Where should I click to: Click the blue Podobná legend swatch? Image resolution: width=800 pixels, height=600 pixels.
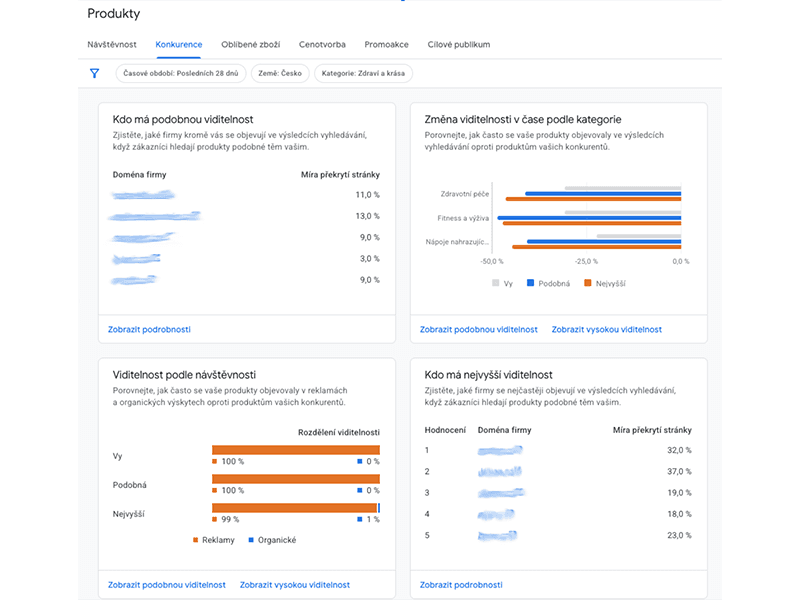530,283
